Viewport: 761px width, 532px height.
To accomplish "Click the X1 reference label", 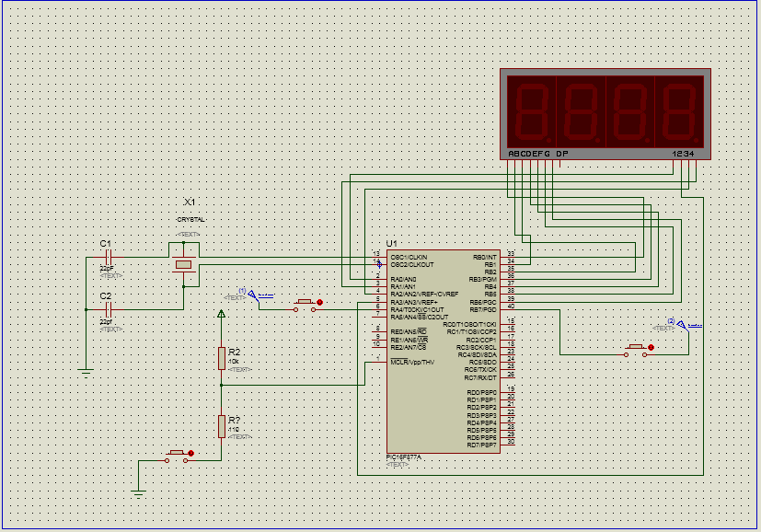I will pyautogui.click(x=190, y=202).
